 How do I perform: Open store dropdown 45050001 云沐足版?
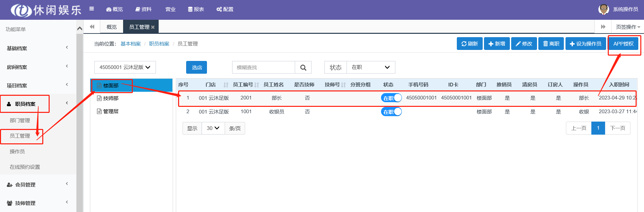coord(125,67)
